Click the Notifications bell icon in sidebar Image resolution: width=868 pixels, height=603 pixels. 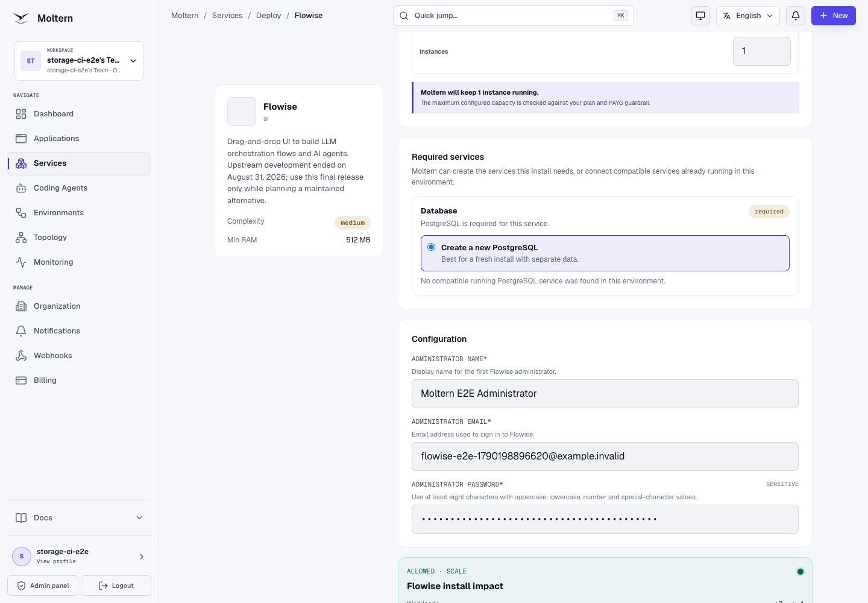tap(21, 331)
